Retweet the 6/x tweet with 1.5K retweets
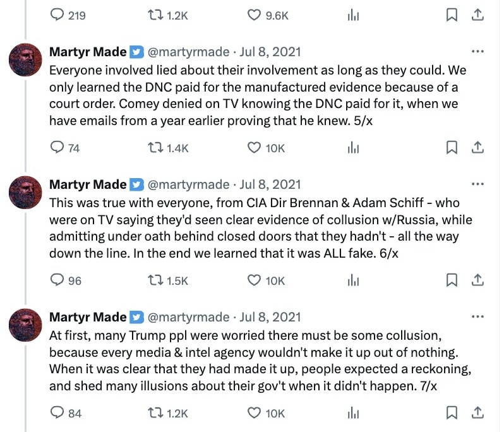Image resolution: width=504 pixels, height=432 pixels. 155,280
